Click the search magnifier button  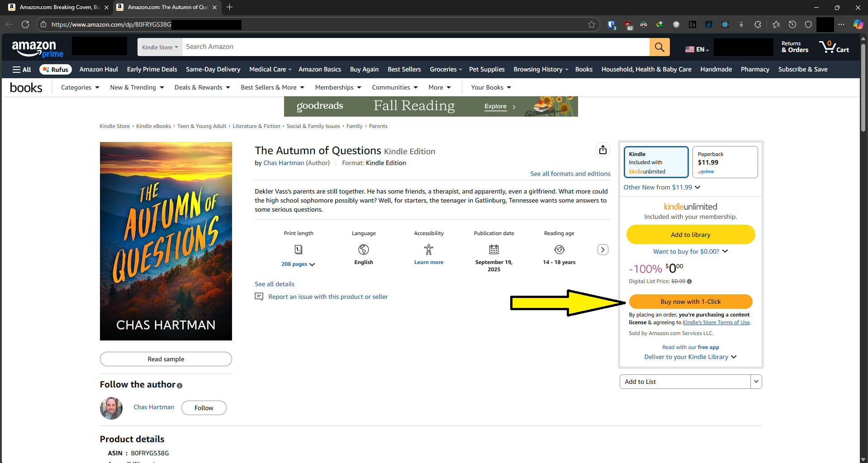click(x=659, y=47)
